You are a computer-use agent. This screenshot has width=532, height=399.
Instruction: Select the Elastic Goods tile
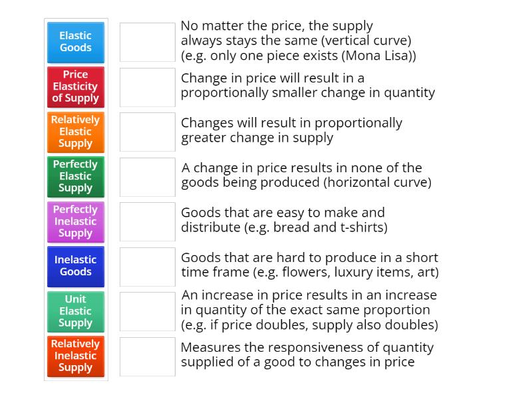click(75, 43)
